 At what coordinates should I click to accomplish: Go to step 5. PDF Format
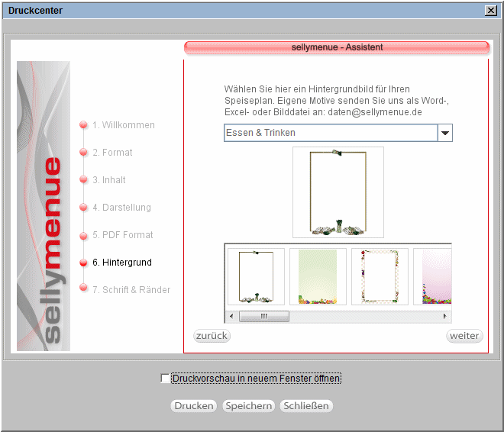tap(123, 235)
